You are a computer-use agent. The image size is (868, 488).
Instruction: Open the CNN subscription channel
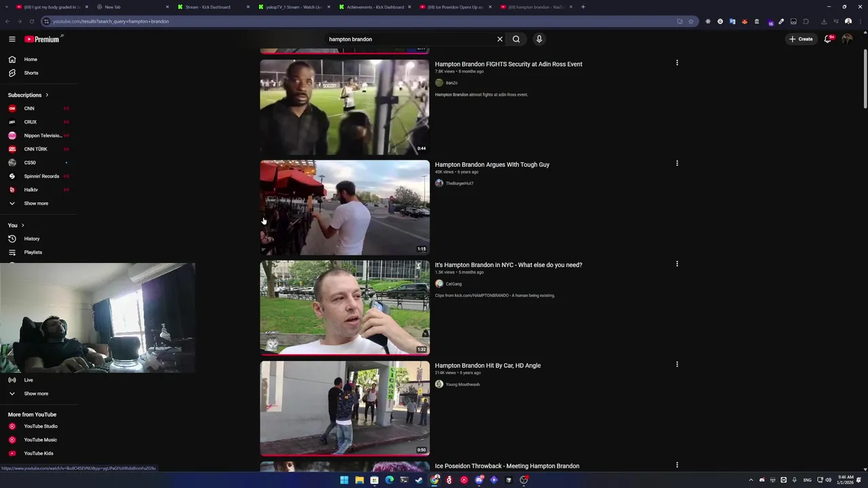click(x=39, y=108)
